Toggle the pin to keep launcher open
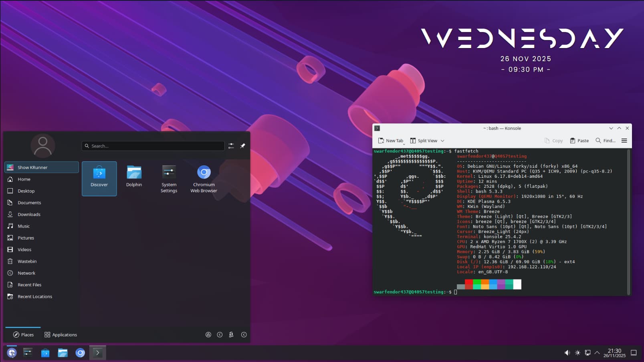Image resolution: width=644 pixels, height=362 pixels. [242, 146]
